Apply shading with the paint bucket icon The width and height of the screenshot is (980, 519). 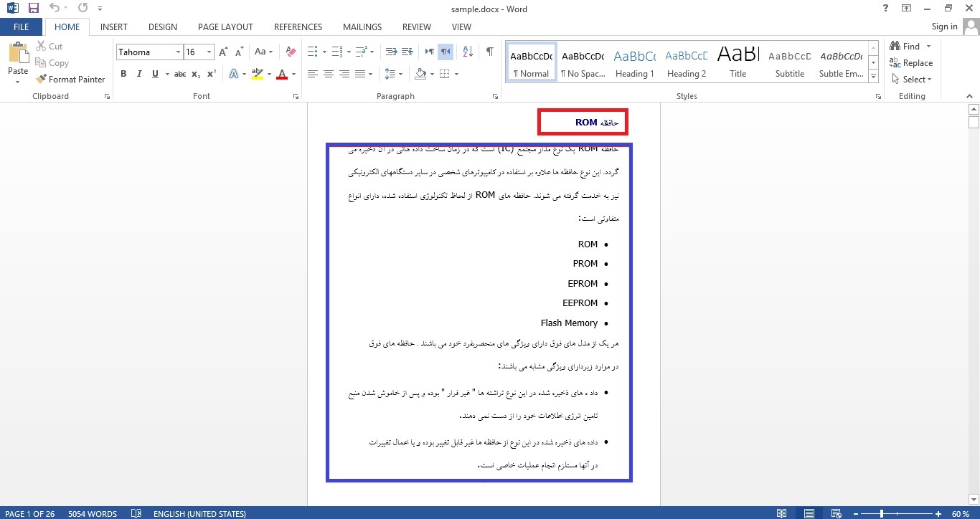[420, 73]
